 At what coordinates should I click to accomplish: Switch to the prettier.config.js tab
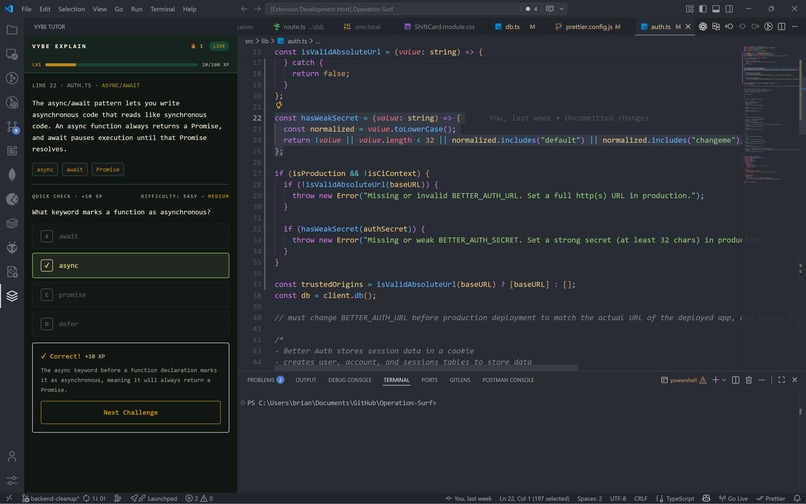click(x=589, y=27)
